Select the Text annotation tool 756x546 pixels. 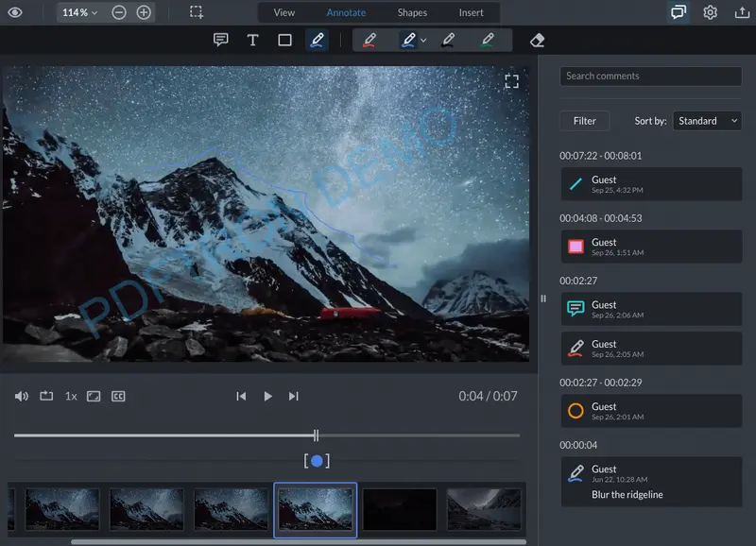pos(253,40)
